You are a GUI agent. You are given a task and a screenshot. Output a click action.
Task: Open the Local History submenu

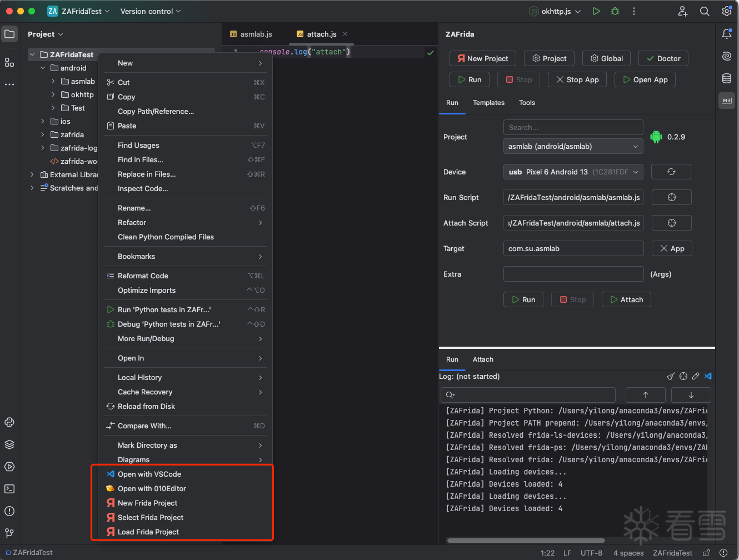(185, 377)
